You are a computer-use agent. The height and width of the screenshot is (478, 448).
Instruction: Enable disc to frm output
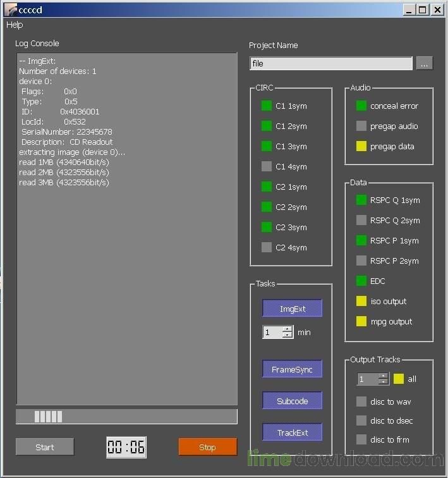(361, 439)
